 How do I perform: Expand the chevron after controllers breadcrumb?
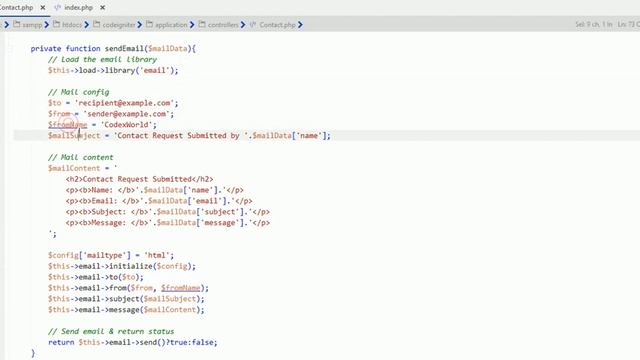[x=243, y=25]
